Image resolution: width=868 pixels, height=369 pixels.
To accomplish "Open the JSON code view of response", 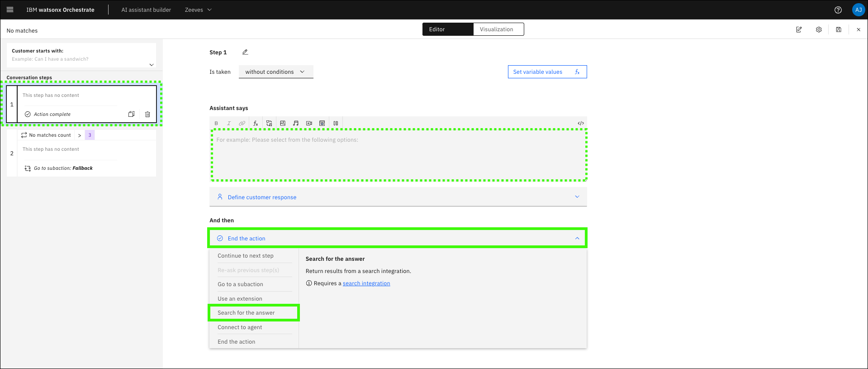I will (x=581, y=123).
